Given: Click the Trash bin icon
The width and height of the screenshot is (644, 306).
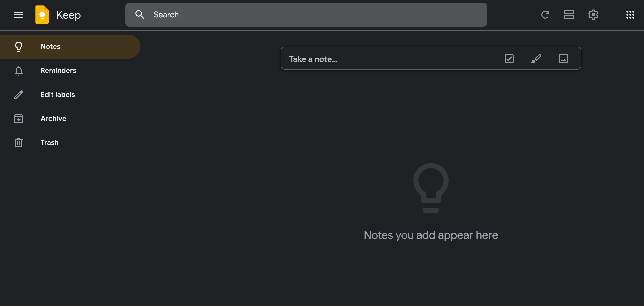Looking at the screenshot, I should (19, 143).
